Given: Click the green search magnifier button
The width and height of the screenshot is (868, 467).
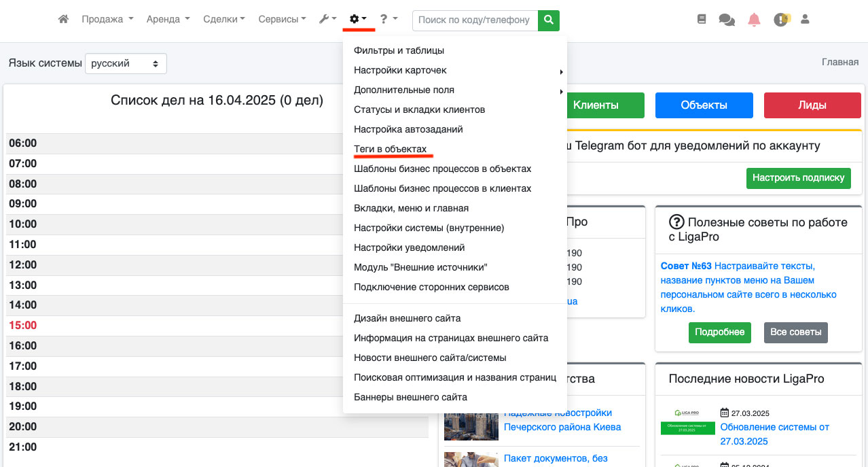Looking at the screenshot, I should [548, 20].
